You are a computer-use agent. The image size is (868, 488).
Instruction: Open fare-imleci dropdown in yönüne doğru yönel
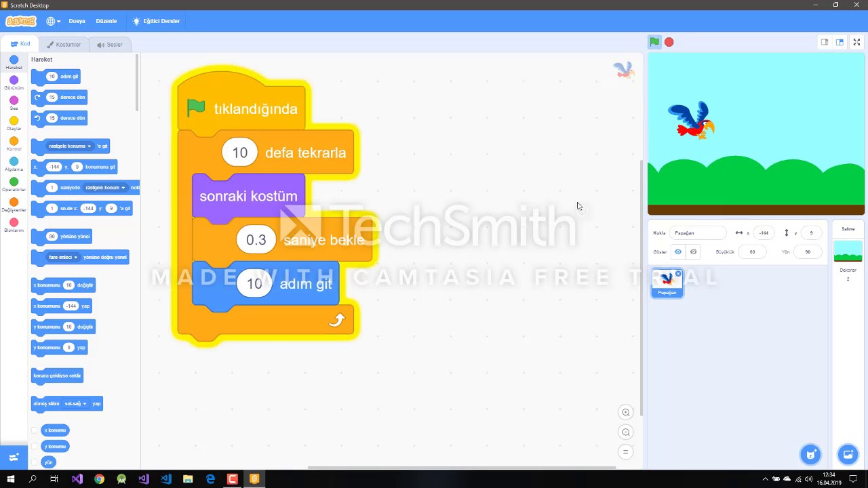tap(63, 258)
